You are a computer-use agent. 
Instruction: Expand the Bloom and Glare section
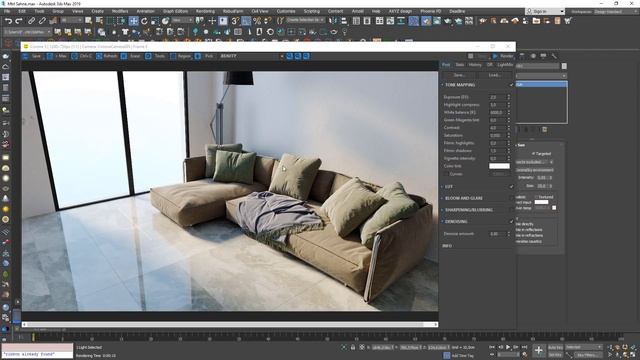tap(442, 198)
